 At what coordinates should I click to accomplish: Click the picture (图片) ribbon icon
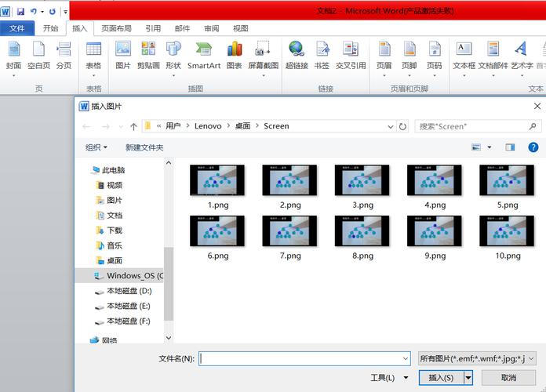(x=123, y=56)
